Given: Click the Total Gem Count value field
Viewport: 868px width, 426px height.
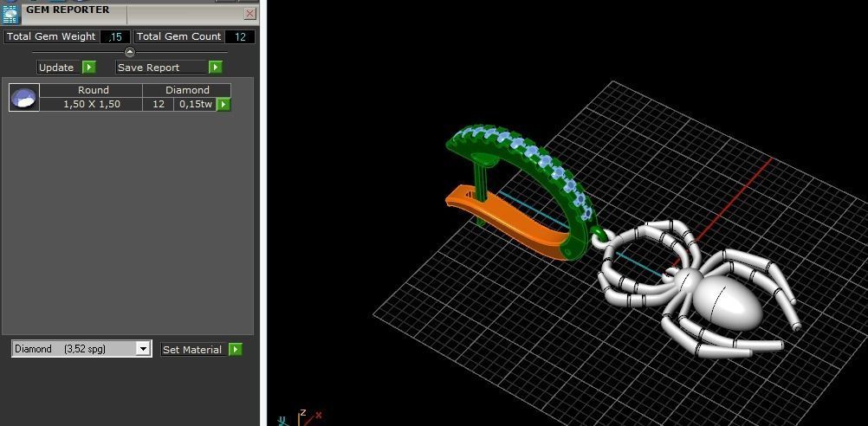Looking at the screenshot, I should (x=240, y=37).
